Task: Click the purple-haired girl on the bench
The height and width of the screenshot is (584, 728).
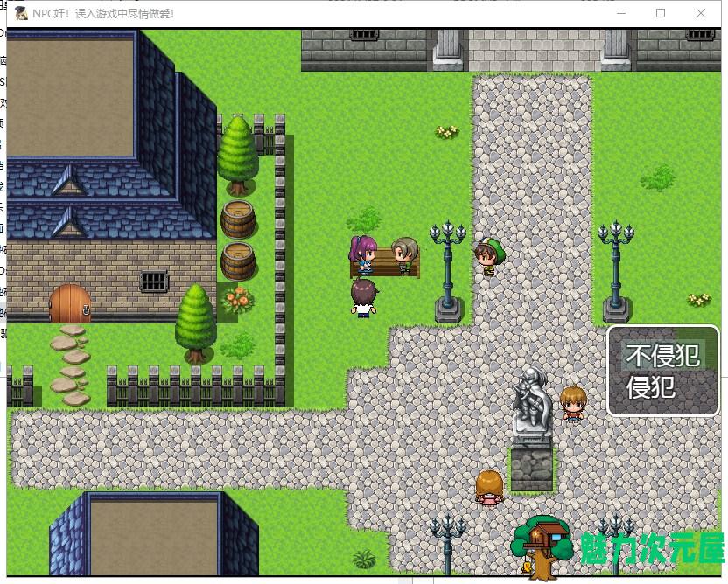Action: (362, 254)
